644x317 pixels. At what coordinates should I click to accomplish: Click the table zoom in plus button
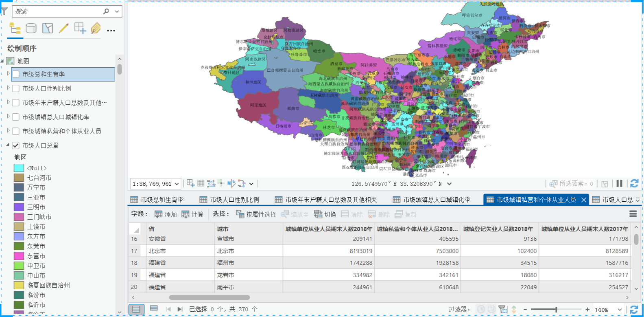[587, 310]
